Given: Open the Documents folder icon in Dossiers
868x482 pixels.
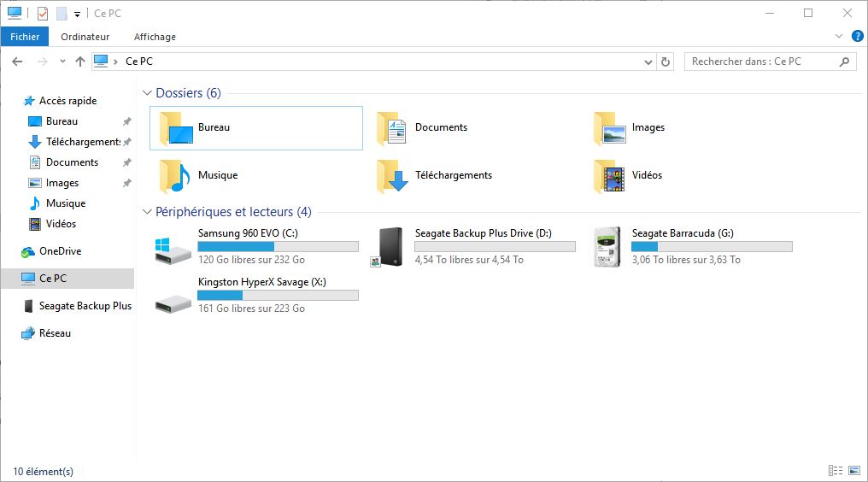Looking at the screenshot, I should 392,128.
